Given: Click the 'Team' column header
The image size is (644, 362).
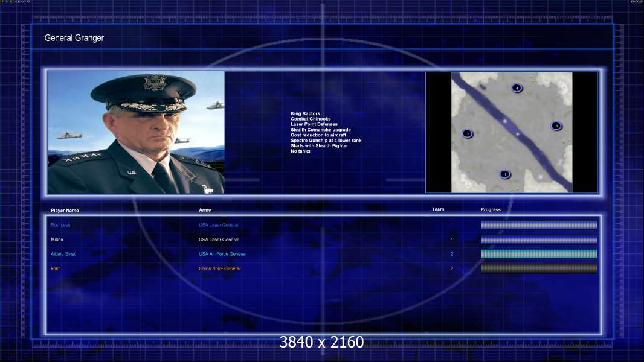Looking at the screenshot, I should click(438, 209).
